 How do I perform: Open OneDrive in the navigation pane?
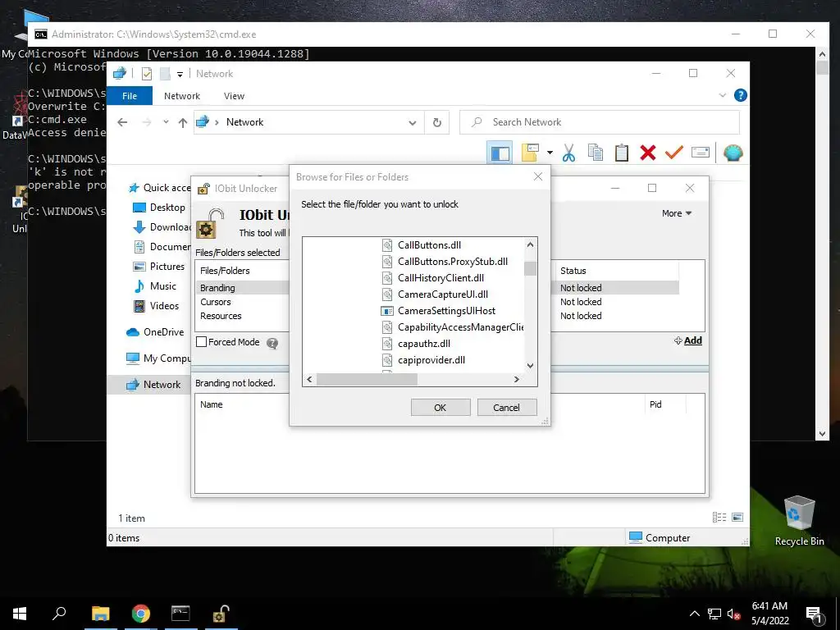pos(155,332)
